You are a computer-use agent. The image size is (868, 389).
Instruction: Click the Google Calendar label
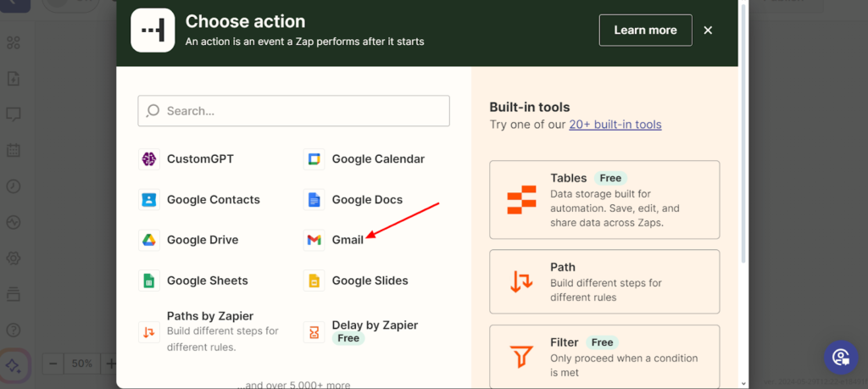click(x=378, y=159)
